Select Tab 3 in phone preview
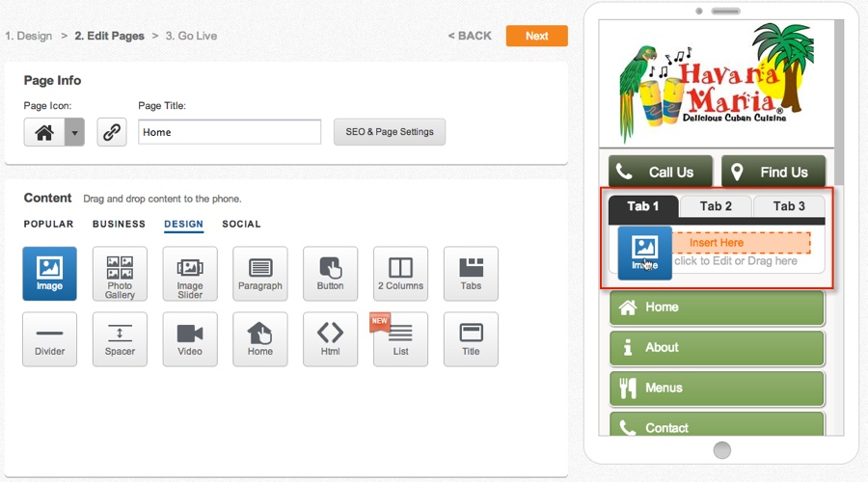868x482 pixels. tap(789, 206)
